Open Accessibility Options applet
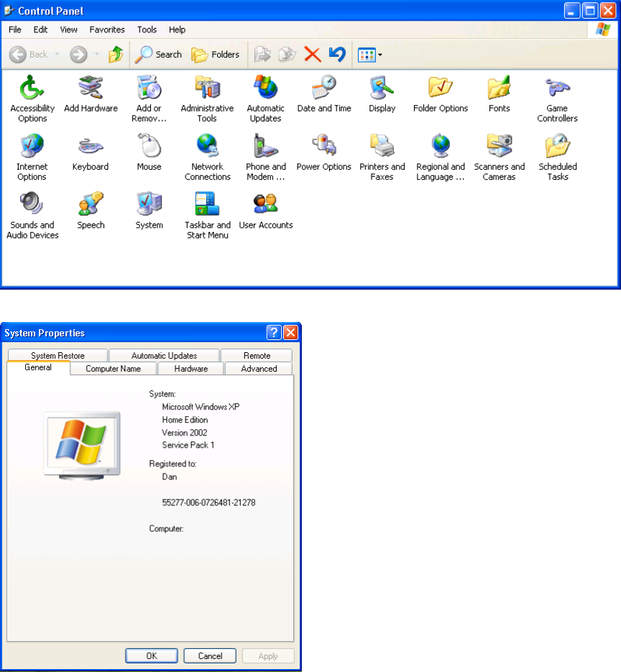621x672 pixels. 32,99
